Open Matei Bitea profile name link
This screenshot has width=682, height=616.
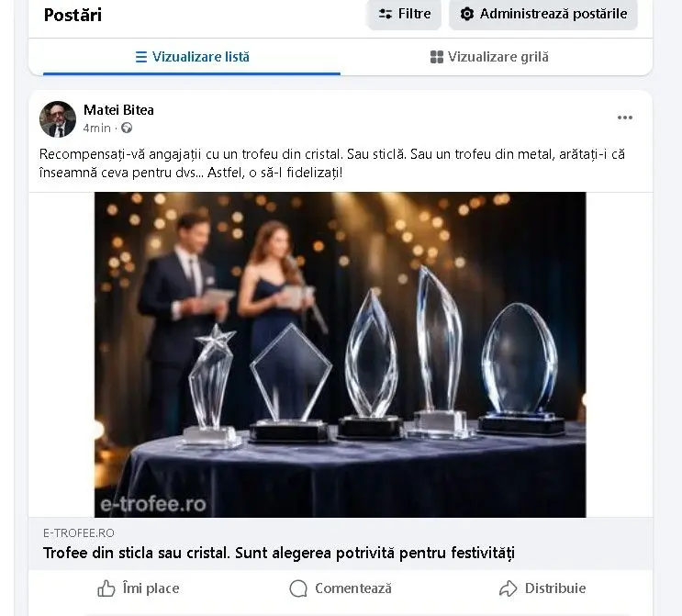point(118,109)
